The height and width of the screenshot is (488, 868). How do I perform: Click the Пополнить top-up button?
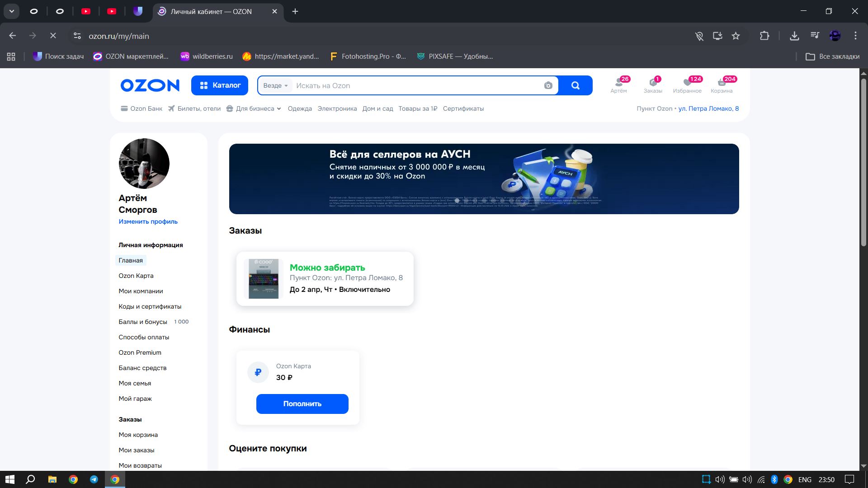point(302,404)
